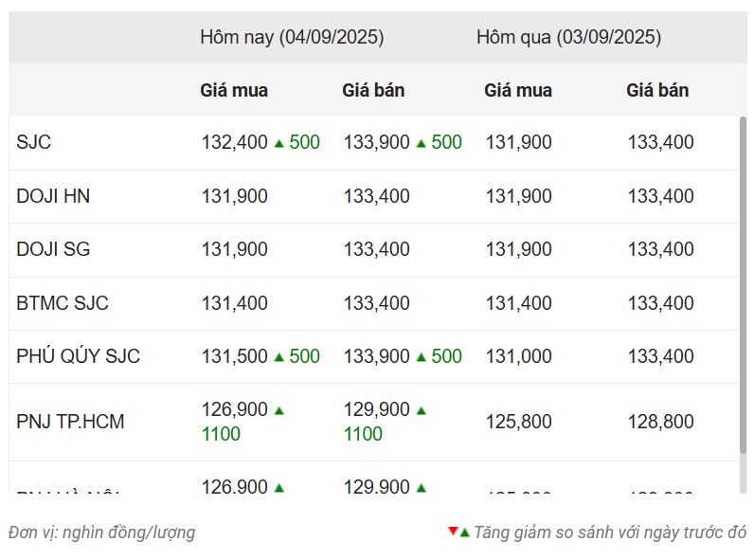Select the BTMC SJC row label
This screenshot has height=560, width=754.
pyautogui.click(x=63, y=303)
